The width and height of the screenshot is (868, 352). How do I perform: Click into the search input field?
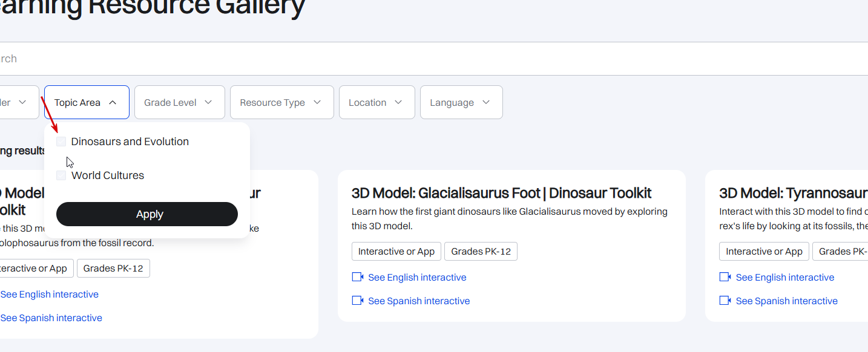point(424,59)
